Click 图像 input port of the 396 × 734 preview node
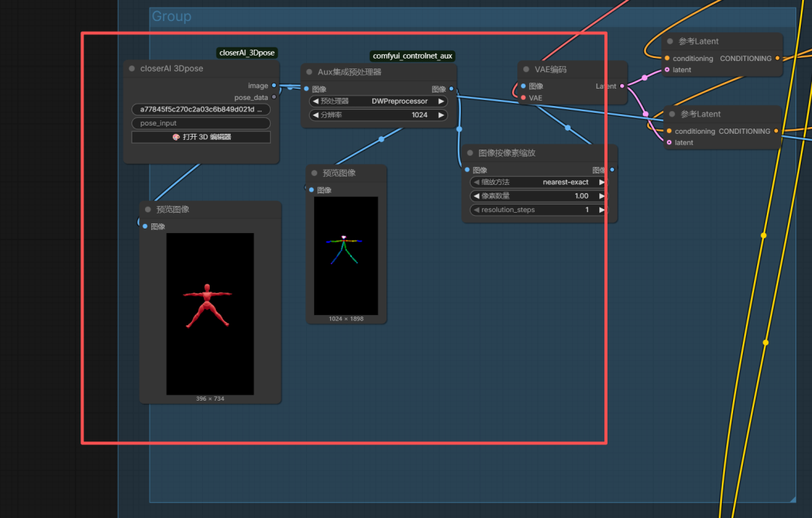The image size is (812, 518). (x=145, y=226)
